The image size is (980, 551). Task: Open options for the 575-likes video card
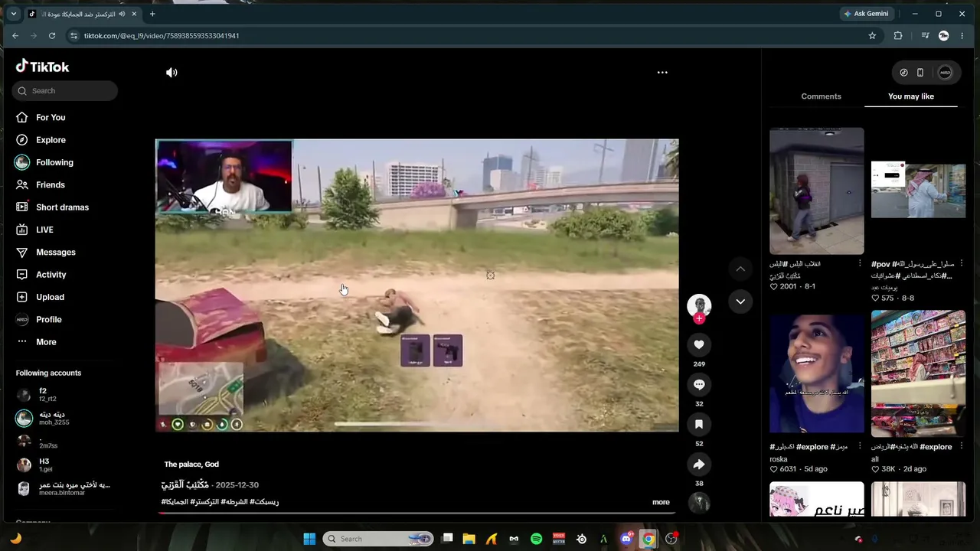[x=961, y=263]
